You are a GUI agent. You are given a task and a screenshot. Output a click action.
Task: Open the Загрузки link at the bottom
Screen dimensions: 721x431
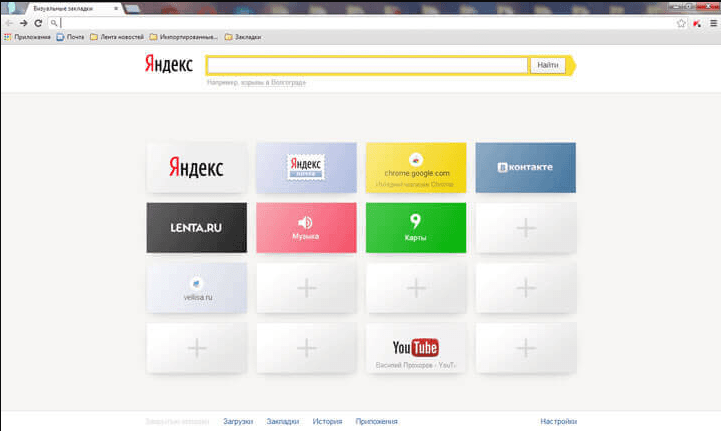coord(238,421)
